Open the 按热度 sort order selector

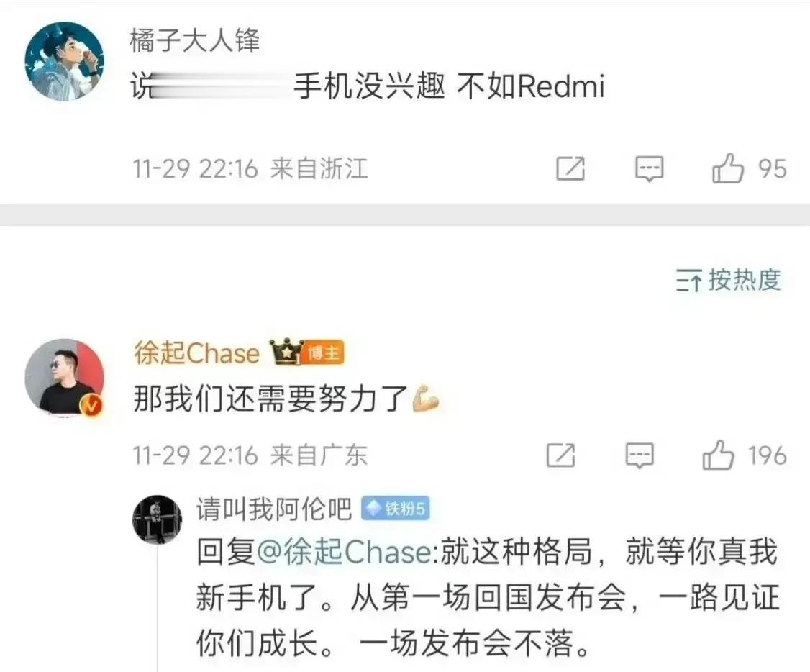coord(729,280)
